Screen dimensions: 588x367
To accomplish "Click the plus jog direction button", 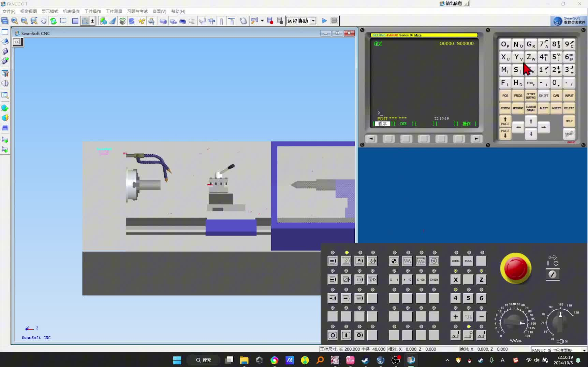I will coord(455,317).
